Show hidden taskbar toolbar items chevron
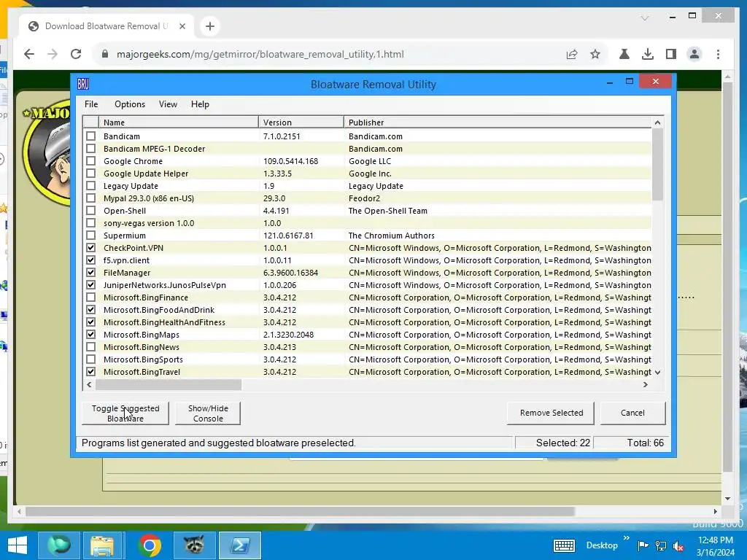Image resolution: width=747 pixels, height=560 pixels. pos(626,539)
